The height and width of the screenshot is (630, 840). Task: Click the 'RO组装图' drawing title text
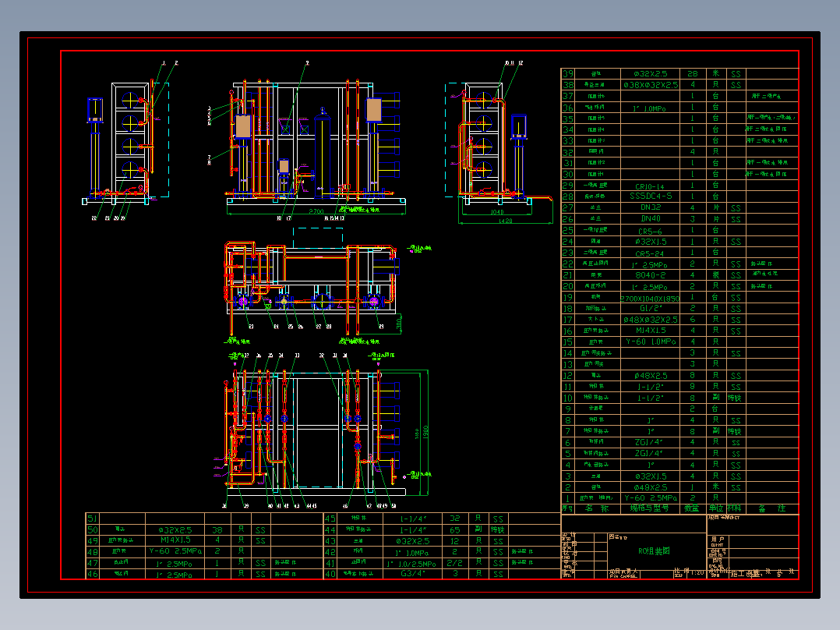tap(654, 551)
